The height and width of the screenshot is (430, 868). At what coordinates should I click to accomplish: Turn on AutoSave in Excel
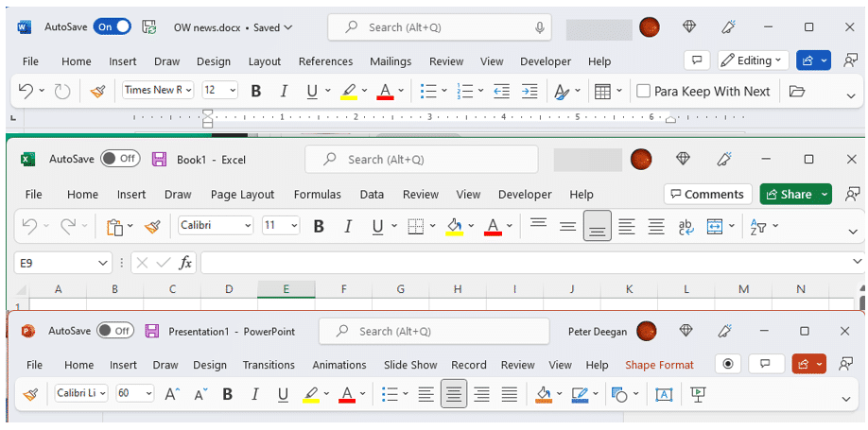[120, 159]
